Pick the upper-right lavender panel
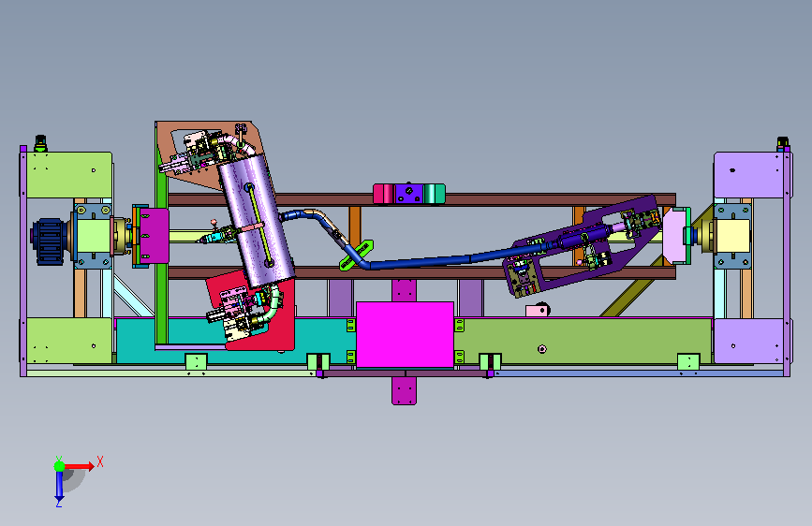Image resolution: width=812 pixels, height=526 pixels. 749,174
